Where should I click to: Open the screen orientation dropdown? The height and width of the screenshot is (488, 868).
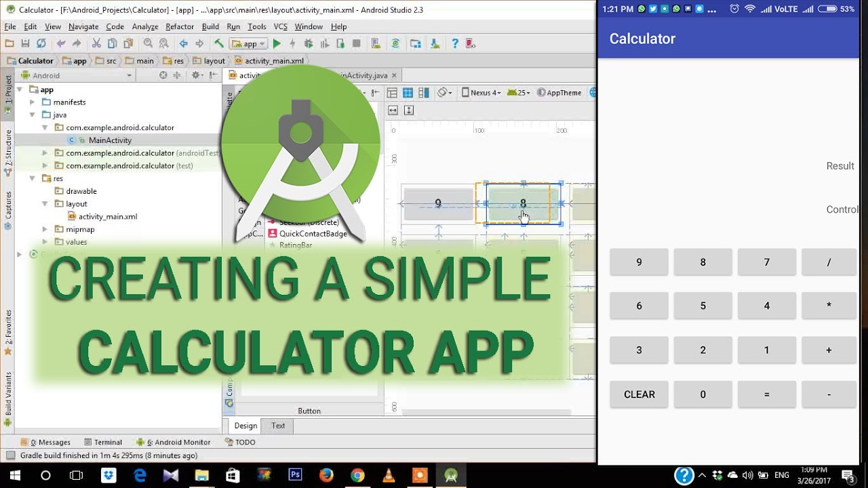pyautogui.click(x=444, y=93)
